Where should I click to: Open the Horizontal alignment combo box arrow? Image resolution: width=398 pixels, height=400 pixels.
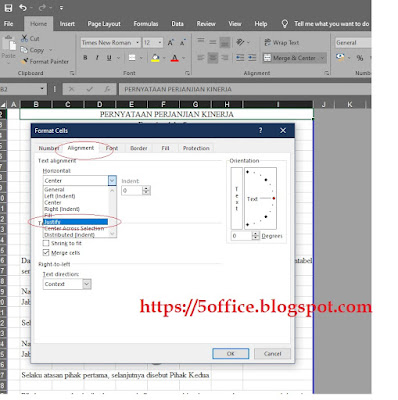tap(112, 180)
